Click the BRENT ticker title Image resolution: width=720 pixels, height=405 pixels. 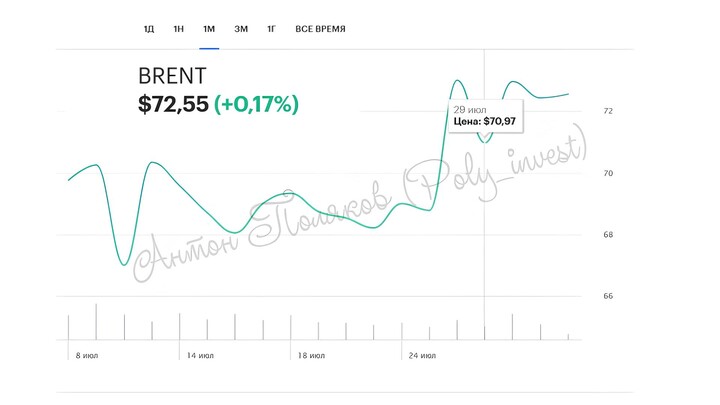(x=172, y=76)
